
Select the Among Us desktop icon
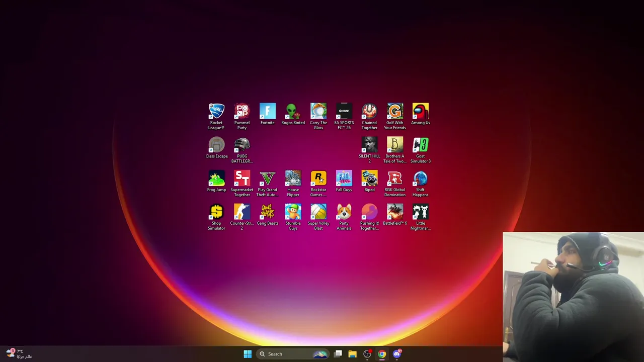tap(421, 112)
